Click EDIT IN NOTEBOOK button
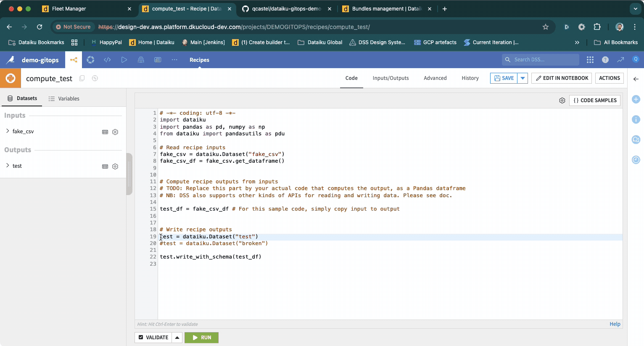 562,78
